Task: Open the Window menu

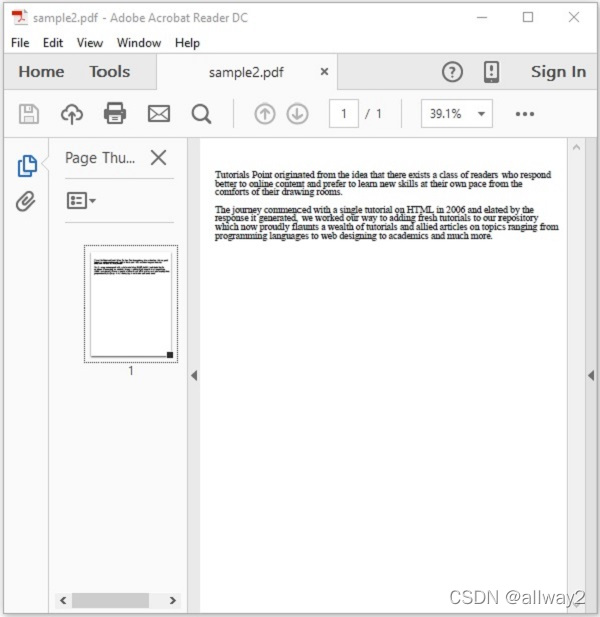Action: tap(139, 42)
